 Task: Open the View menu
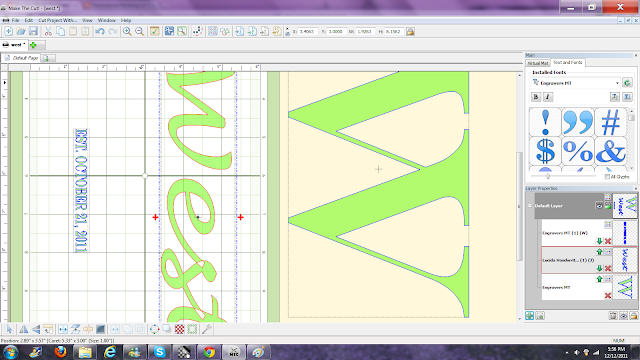[x=87, y=20]
